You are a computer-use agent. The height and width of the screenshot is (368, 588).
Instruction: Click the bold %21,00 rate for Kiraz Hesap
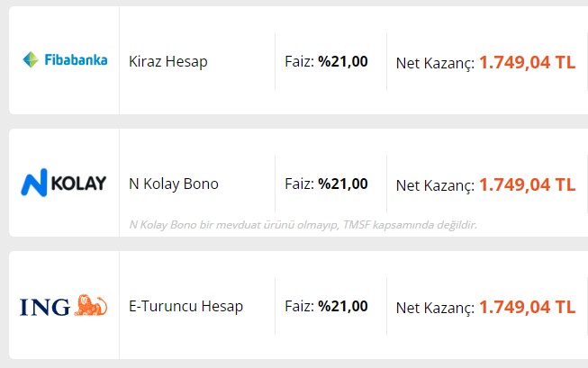[342, 61]
